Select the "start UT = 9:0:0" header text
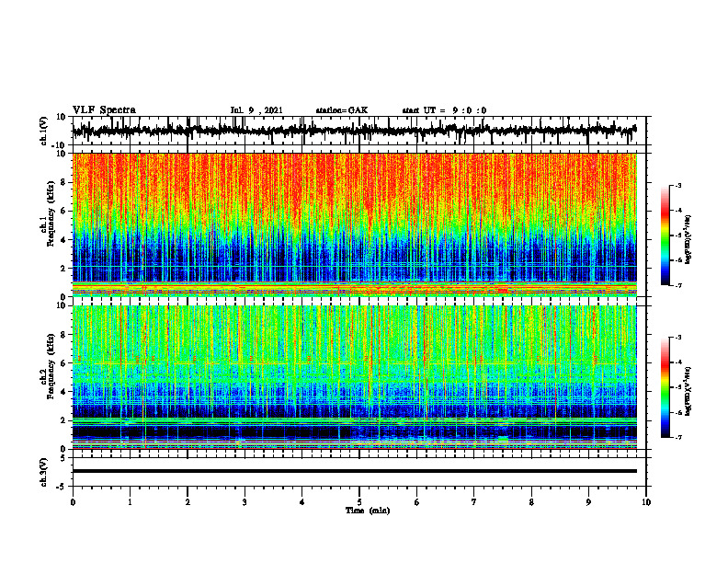Viewport: 728px width, 563px height. [444, 110]
